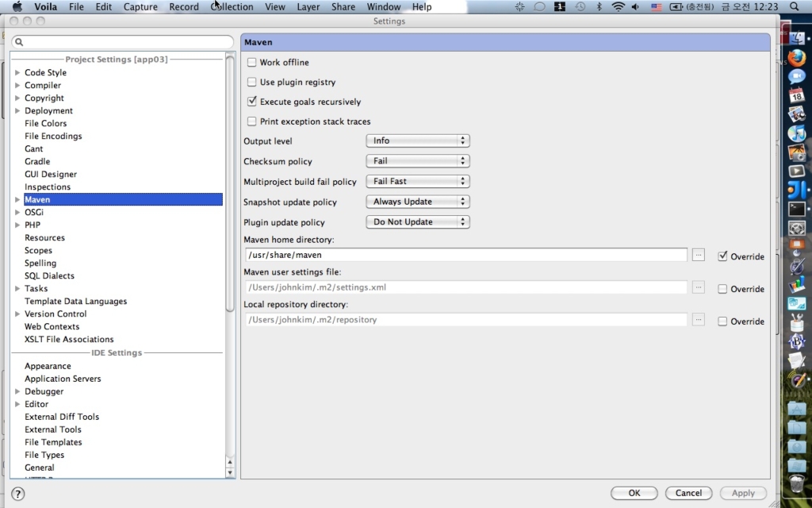The height and width of the screenshot is (508, 812).
Task: Open the speech bubble menu bar icon
Action: tap(539, 6)
